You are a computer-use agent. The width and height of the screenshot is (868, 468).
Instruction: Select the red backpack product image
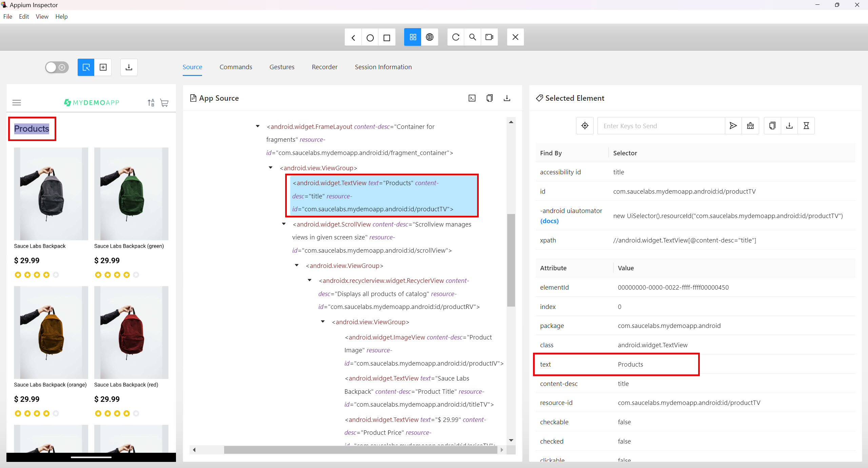pyautogui.click(x=131, y=332)
